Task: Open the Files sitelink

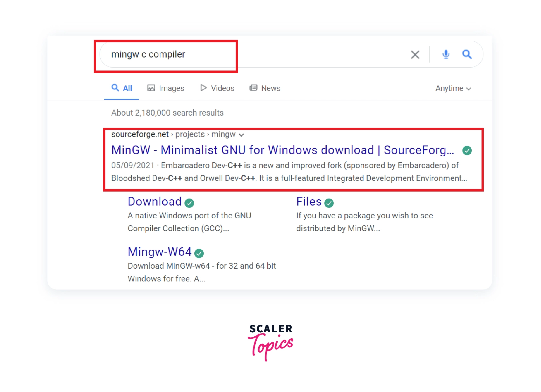Action: [x=309, y=202]
